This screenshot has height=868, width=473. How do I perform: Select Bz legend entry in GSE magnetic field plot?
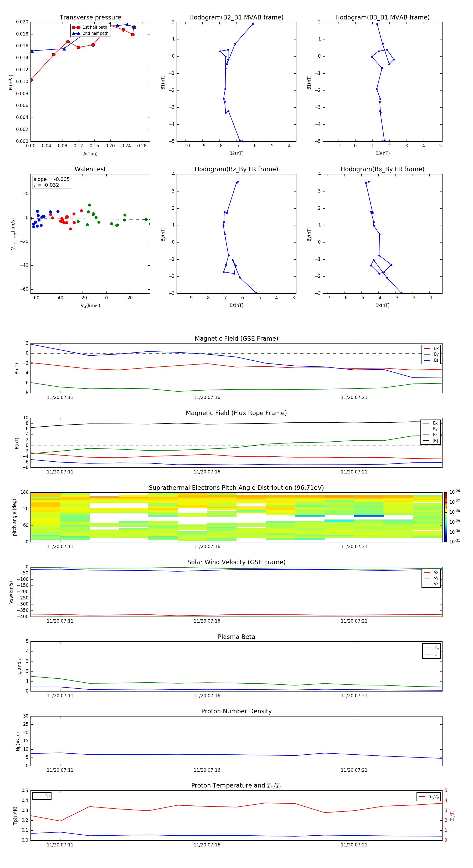click(x=431, y=360)
